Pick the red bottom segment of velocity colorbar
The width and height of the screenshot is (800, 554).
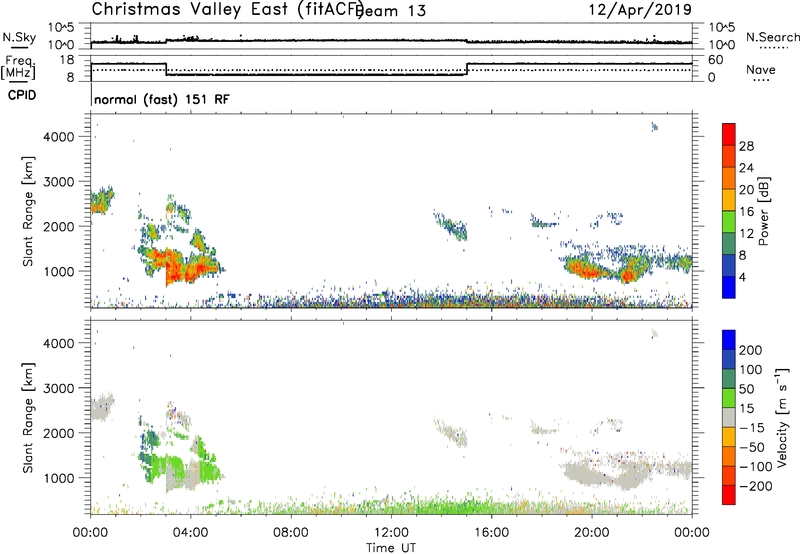(729, 495)
